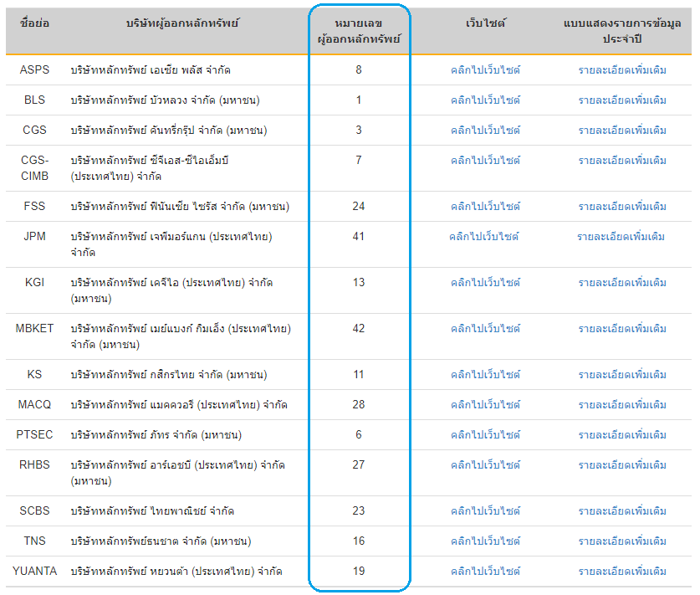Screen dimensions: 700x595
Task: Click the 'หมายเลขผู้ออกหลักทรัพย์' column header
Action: (359, 31)
